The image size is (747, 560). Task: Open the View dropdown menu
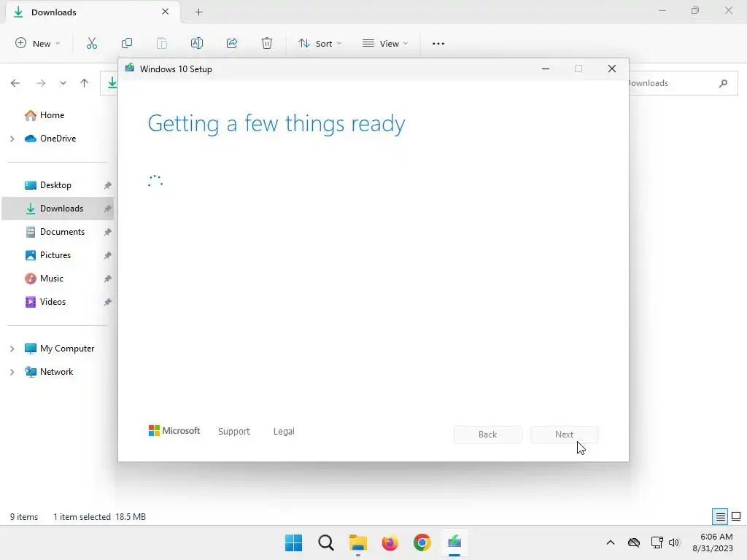point(385,43)
